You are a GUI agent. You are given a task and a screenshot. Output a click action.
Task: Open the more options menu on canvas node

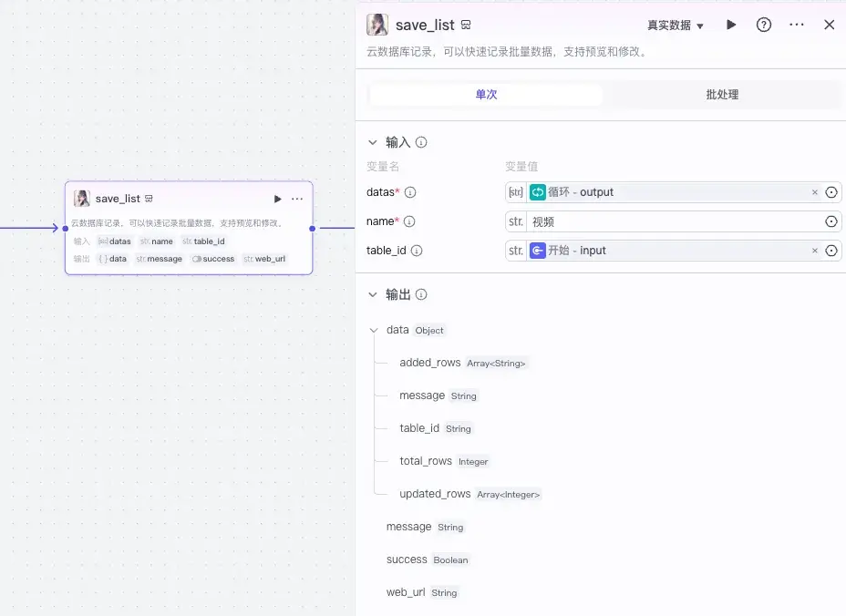pyautogui.click(x=296, y=199)
